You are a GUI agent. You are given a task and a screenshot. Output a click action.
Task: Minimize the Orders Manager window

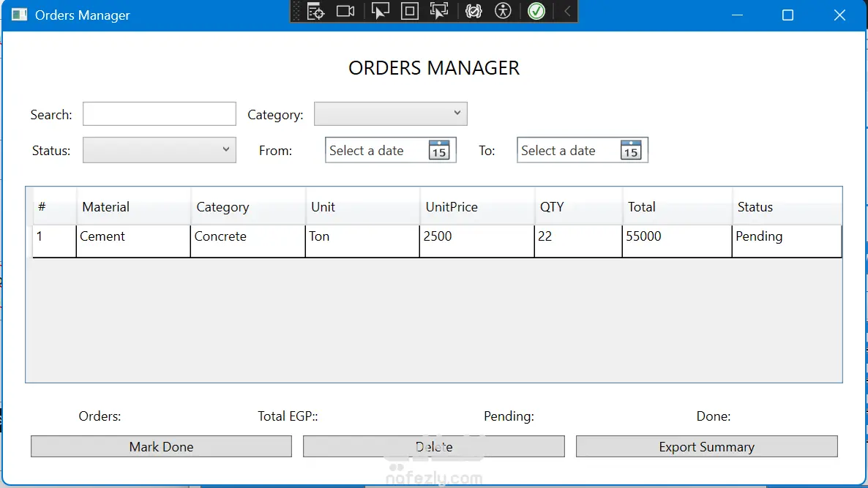click(737, 15)
